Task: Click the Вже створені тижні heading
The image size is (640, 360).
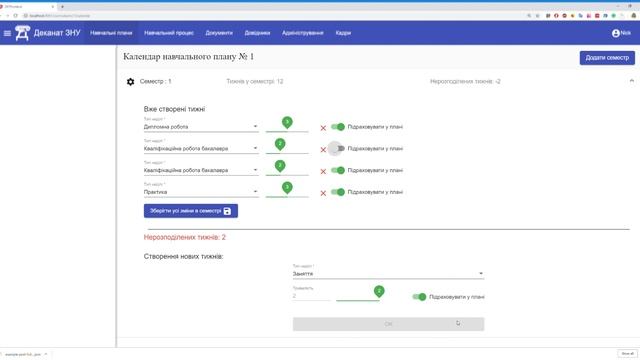Action: click(174, 109)
